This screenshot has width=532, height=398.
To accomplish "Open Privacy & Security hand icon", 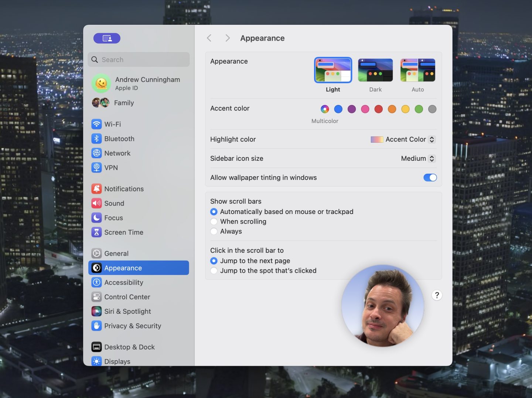I will point(96,326).
